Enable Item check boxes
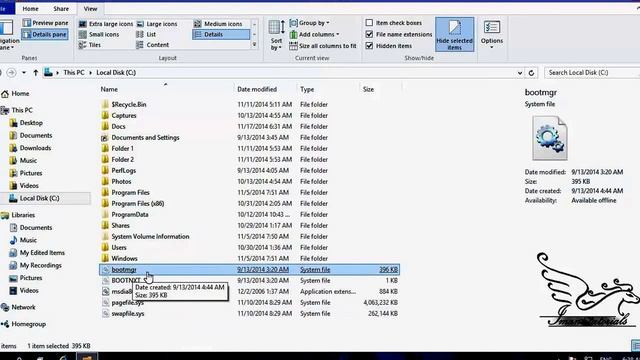This screenshot has height=360, width=640. (x=394, y=23)
